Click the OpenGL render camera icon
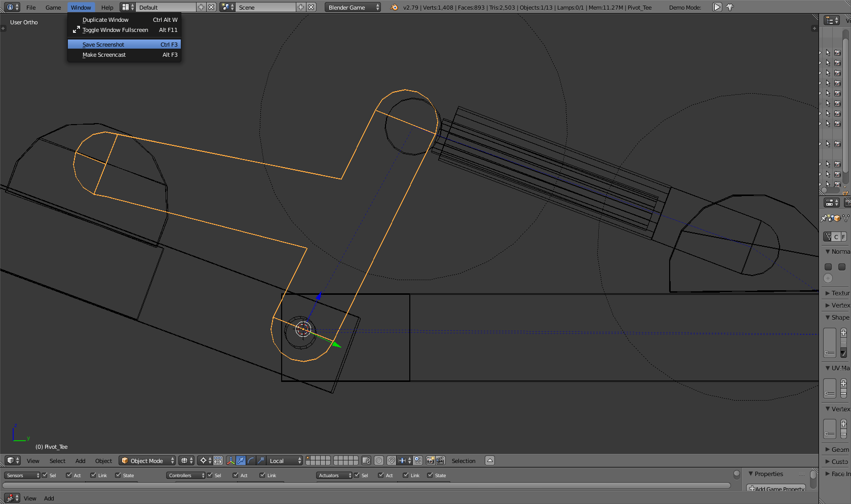851x504 pixels. (x=430, y=460)
